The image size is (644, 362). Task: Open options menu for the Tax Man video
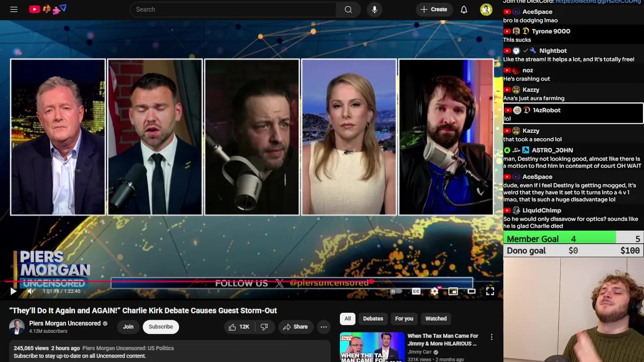[x=492, y=337]
